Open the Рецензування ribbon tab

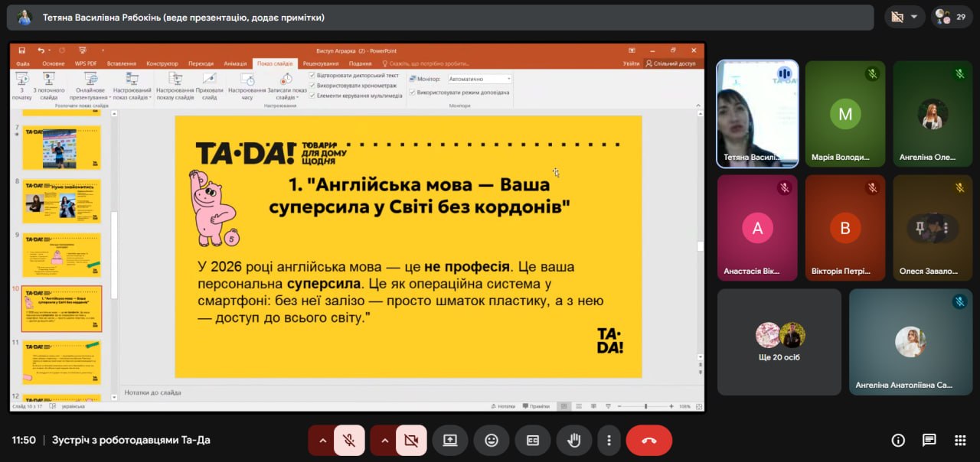[320, 63]
